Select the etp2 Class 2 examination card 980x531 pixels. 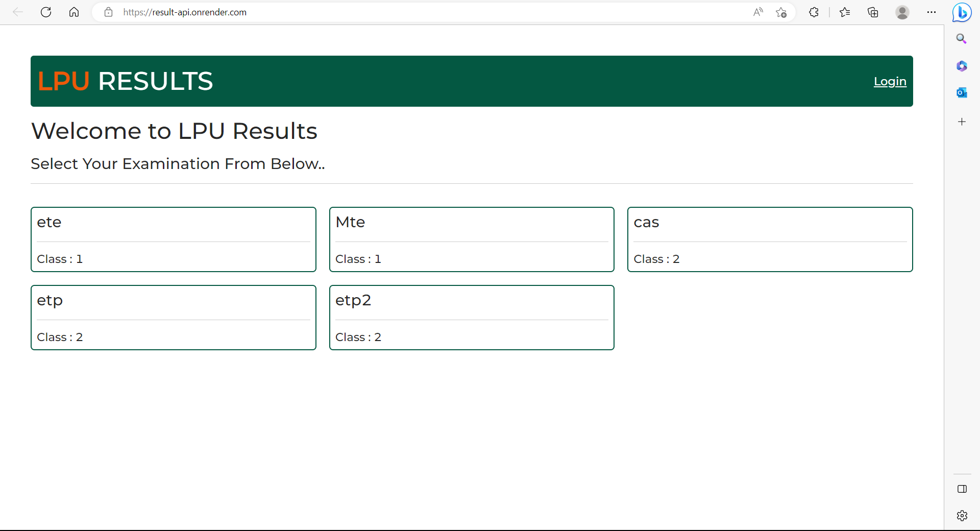[472, 317]
